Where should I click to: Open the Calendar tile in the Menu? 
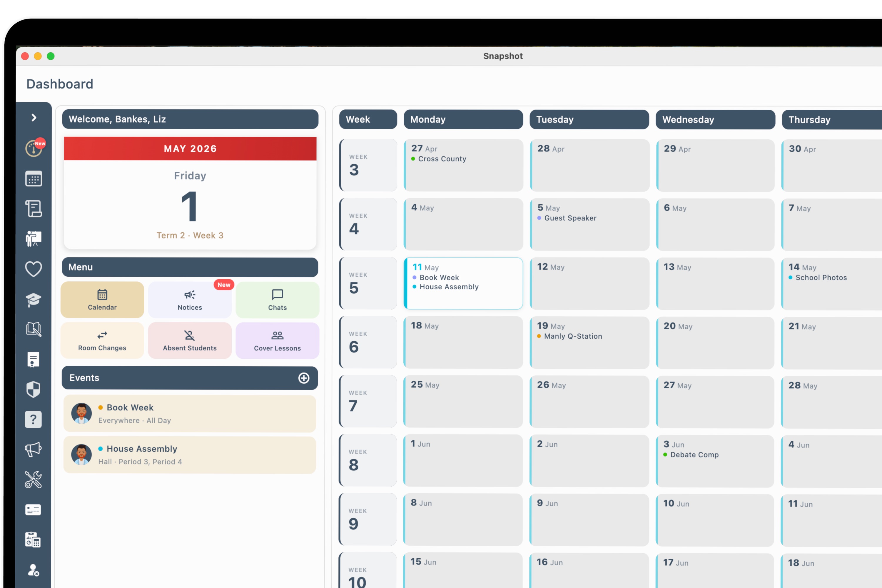point(102,300)
